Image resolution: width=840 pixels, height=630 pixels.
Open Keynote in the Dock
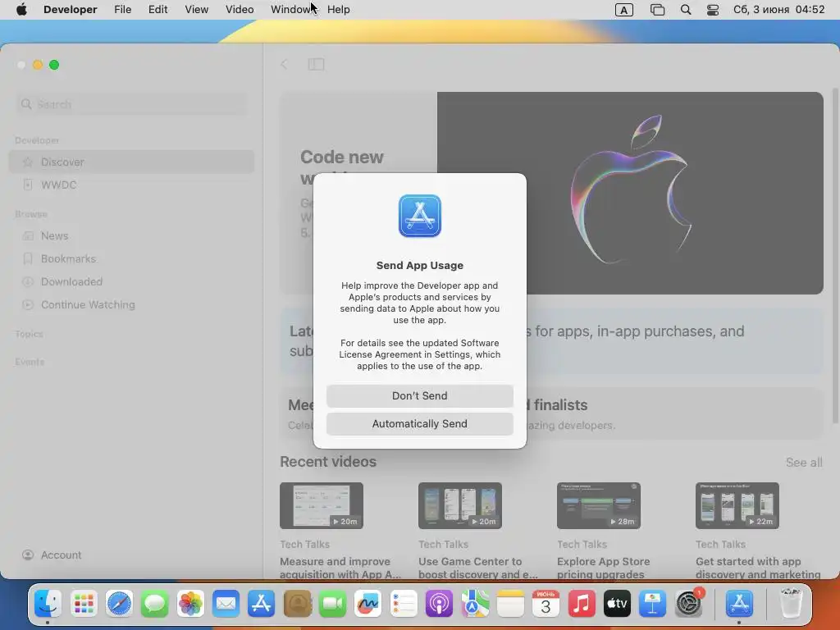[652, 604]
